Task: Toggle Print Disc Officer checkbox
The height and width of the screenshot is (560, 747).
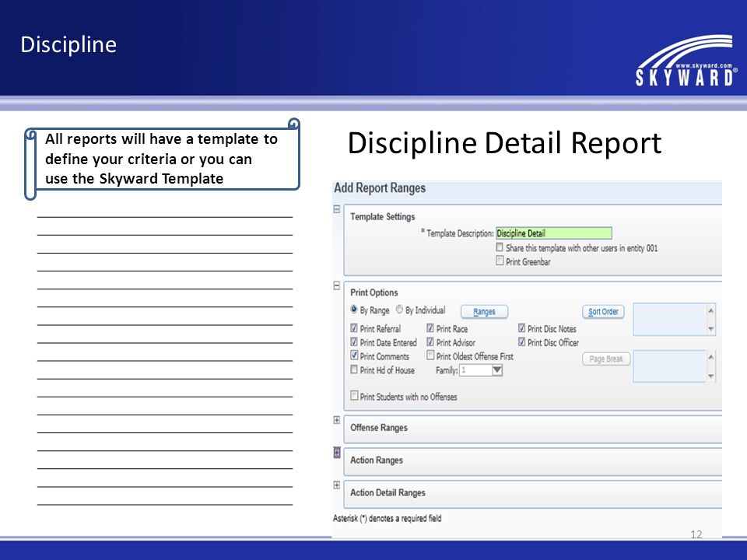Action: (521, 342)
